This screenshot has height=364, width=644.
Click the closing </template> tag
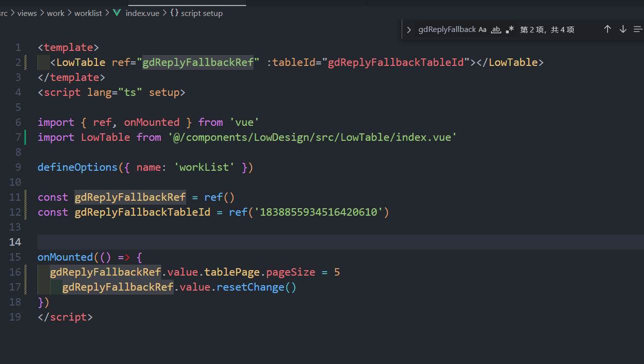pyautogui.click(x=71, y=77)
